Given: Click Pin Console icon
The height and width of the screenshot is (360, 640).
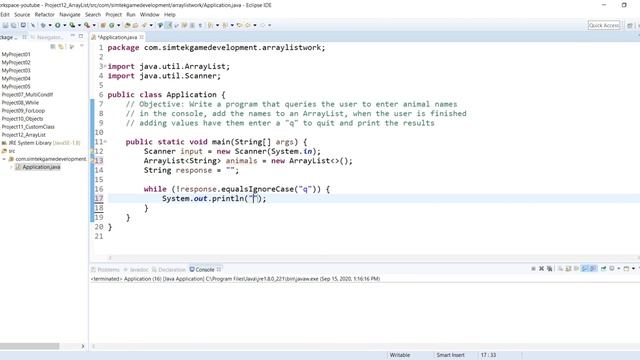Looking at the screenshot, I should coord(603,269).
